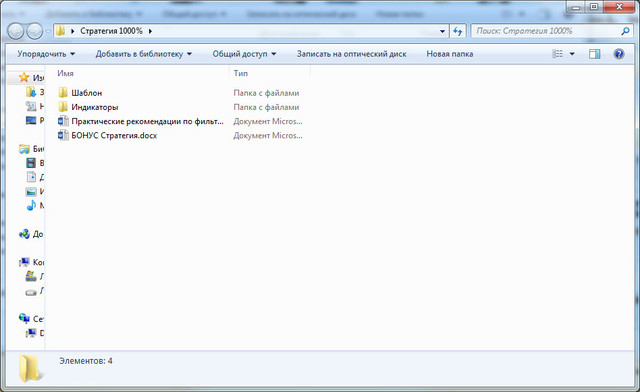Open the Упорядочить menu

click(46, 54)
